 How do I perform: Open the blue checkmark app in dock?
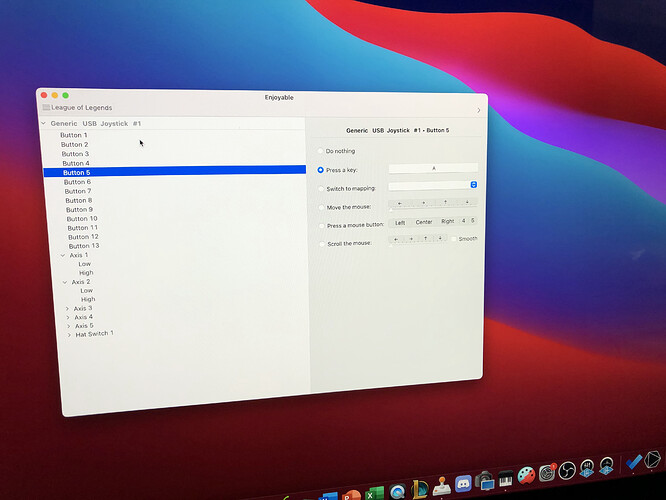[633, 461]
